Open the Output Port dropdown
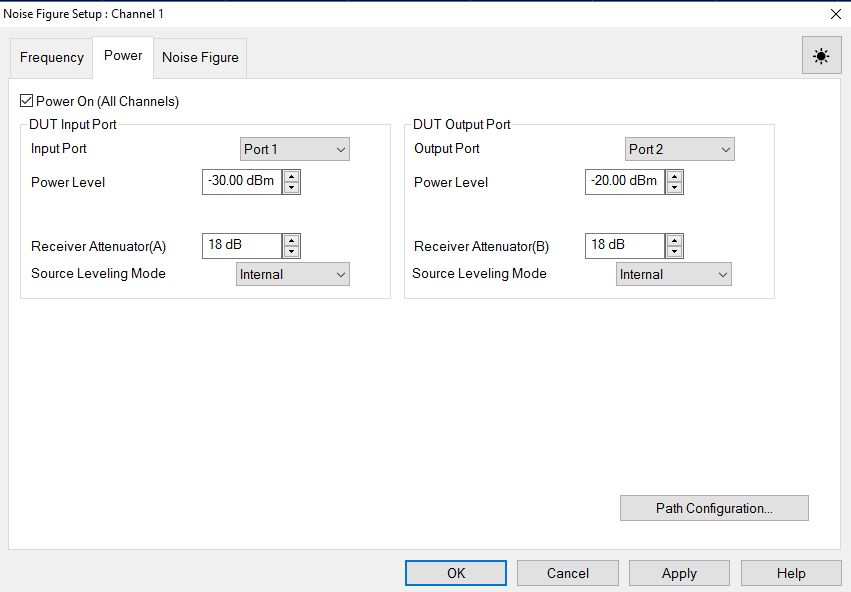The height and width of the screenshot is (592, 851). point(679,149)
